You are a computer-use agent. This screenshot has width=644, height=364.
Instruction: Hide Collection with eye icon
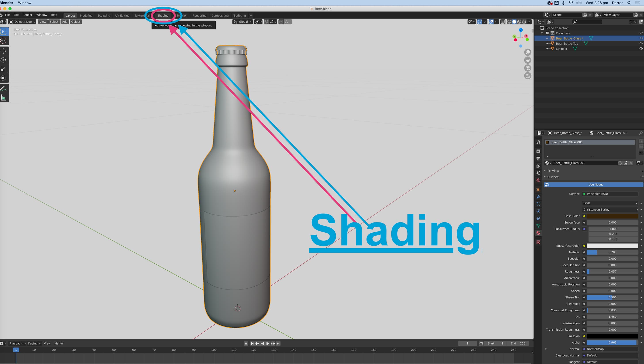pos(641,33)
